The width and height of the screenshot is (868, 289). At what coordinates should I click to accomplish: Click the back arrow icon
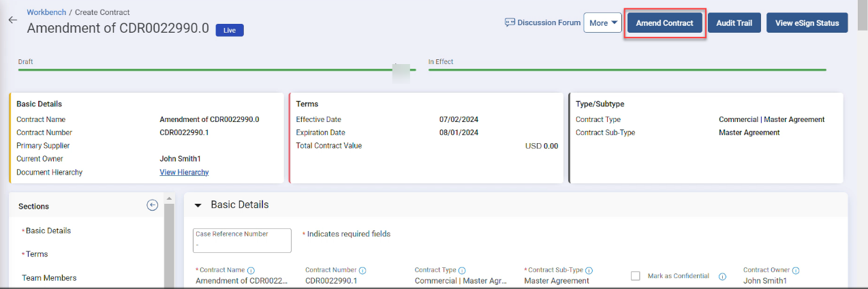tap(12, 20)
